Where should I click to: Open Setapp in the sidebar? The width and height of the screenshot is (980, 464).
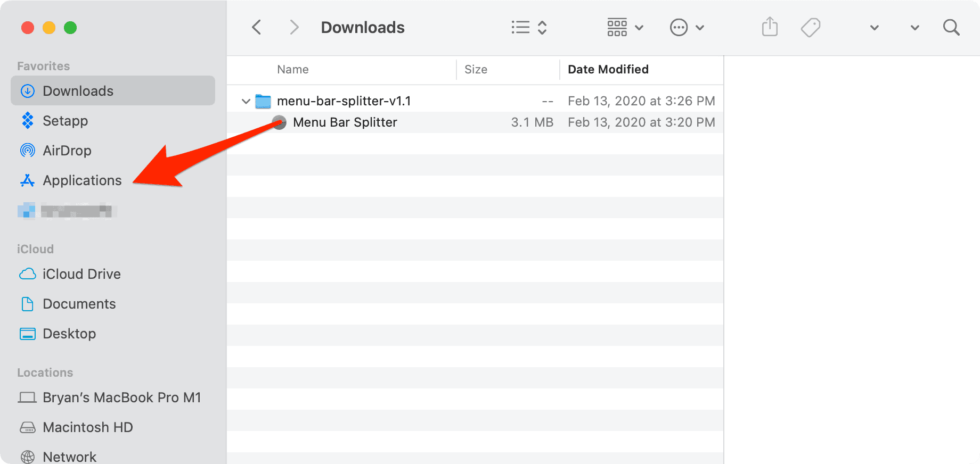coord(113,121)
